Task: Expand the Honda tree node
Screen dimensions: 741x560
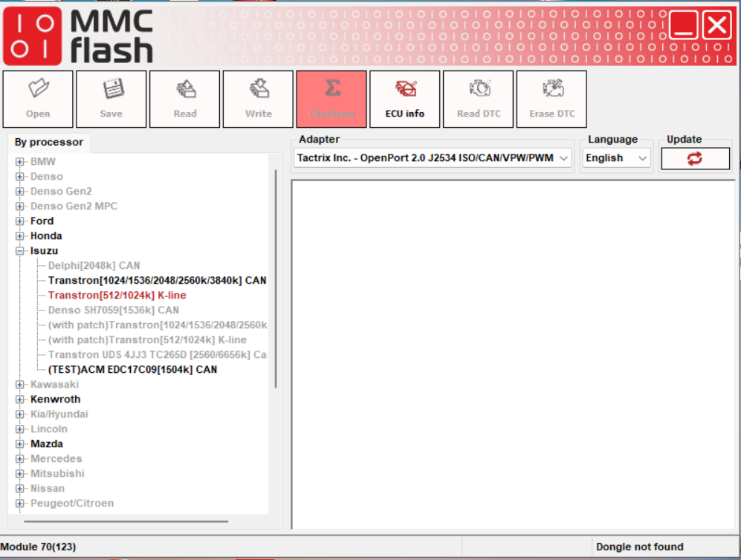Action: point(19,236)
